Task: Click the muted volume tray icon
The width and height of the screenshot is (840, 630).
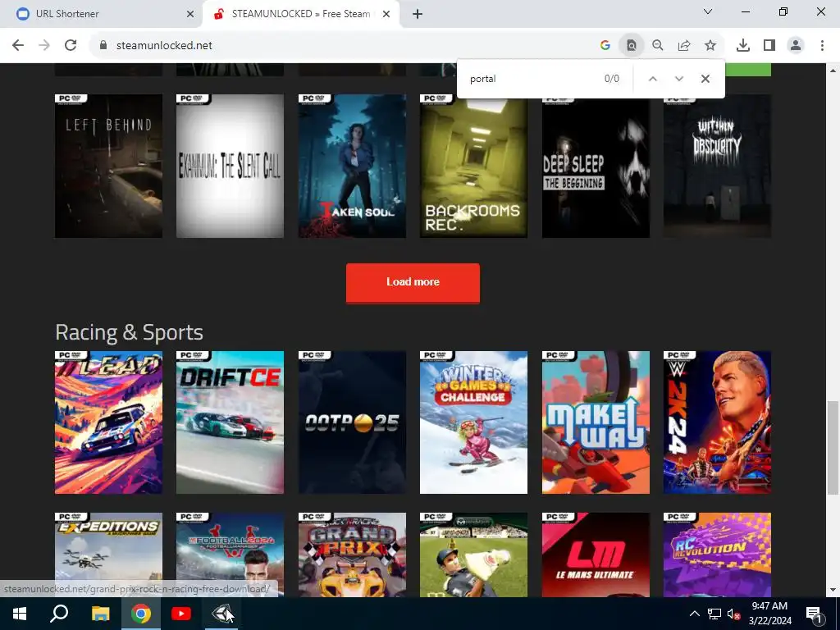Action: (733, 614)
